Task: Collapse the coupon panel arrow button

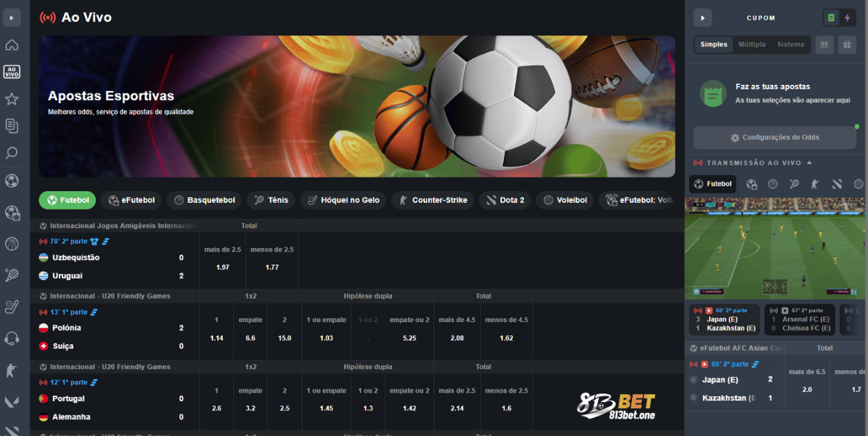Action: 702,18
